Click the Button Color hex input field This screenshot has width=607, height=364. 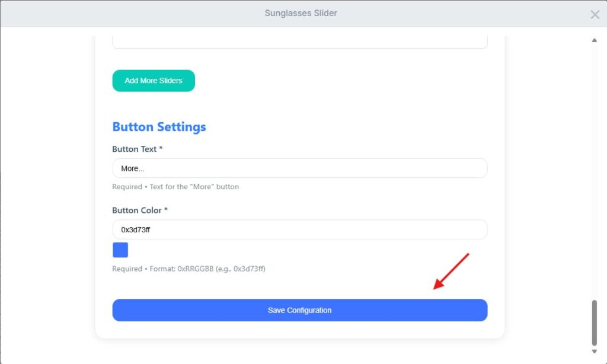tap(299, 229)
